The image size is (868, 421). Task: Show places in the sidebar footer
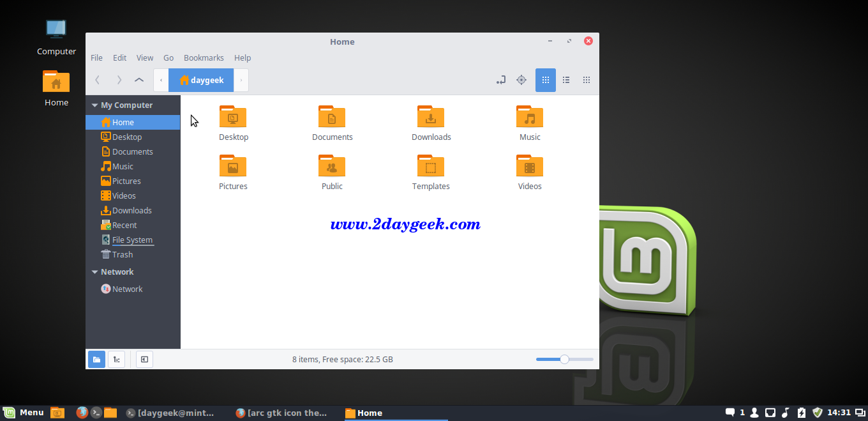(96, 360)
